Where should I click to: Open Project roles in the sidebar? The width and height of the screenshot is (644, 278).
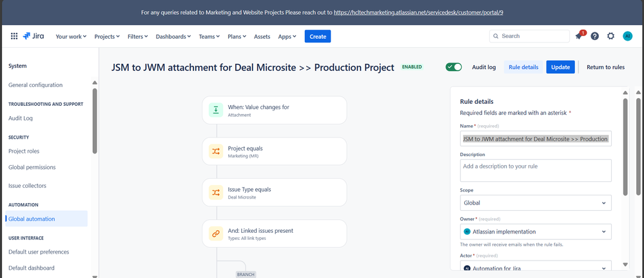coord(24,151)
